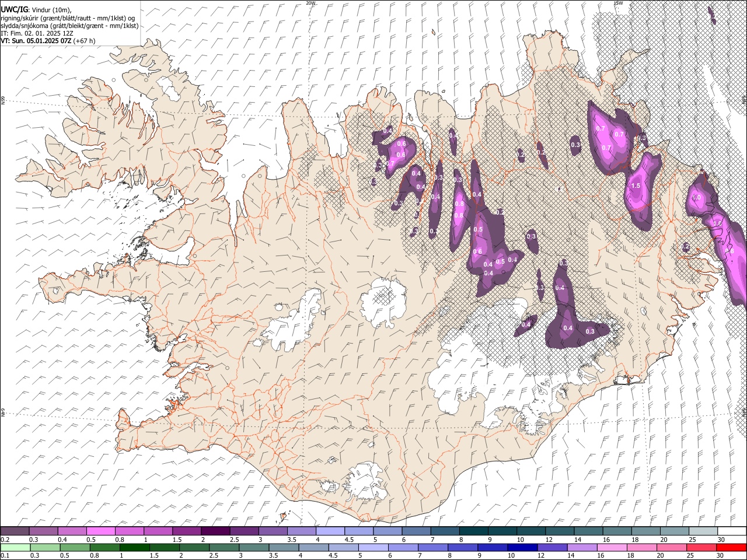The image size is (747, 560).
Task: Pick the periwinkle 6–7 swatch in green-blue scale
Action: [x=403, y=548]
